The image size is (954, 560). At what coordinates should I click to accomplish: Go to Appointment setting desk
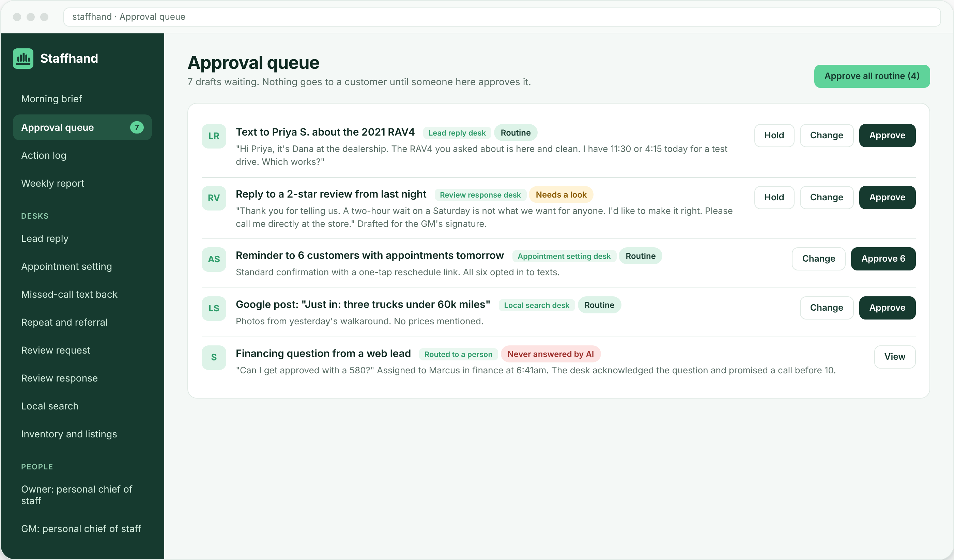click(x=82, y=267)
